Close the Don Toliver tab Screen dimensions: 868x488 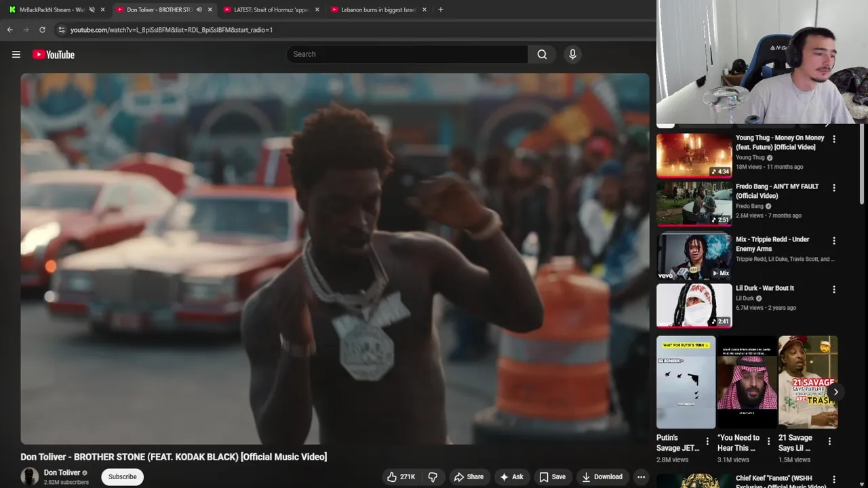point(210,9)
